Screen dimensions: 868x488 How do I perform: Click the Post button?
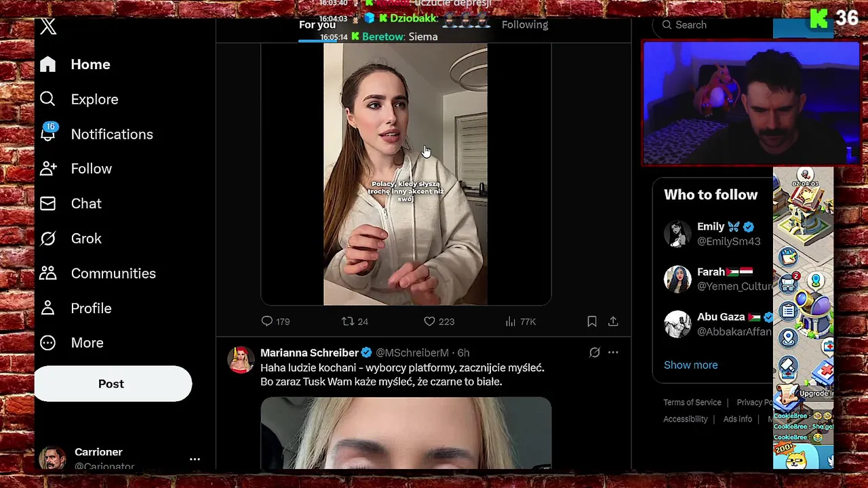[113, 384]
